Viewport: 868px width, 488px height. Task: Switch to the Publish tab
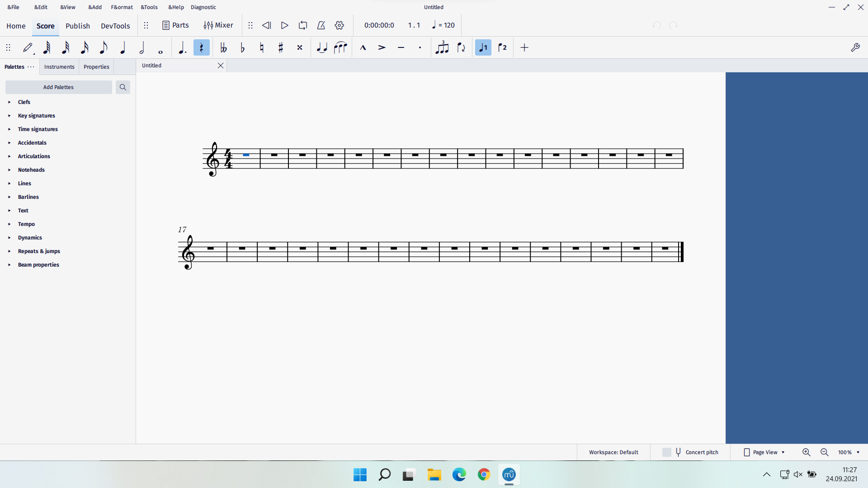(77, 26)
